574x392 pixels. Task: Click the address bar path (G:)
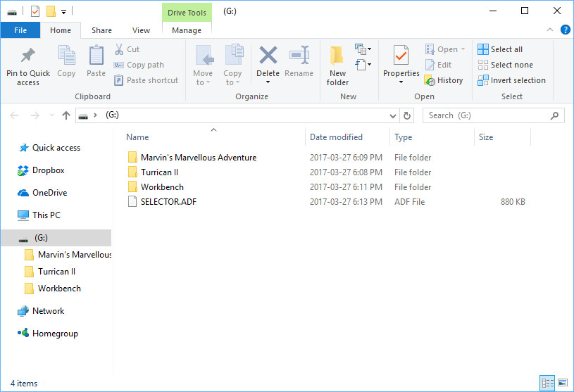click(112, 115)
